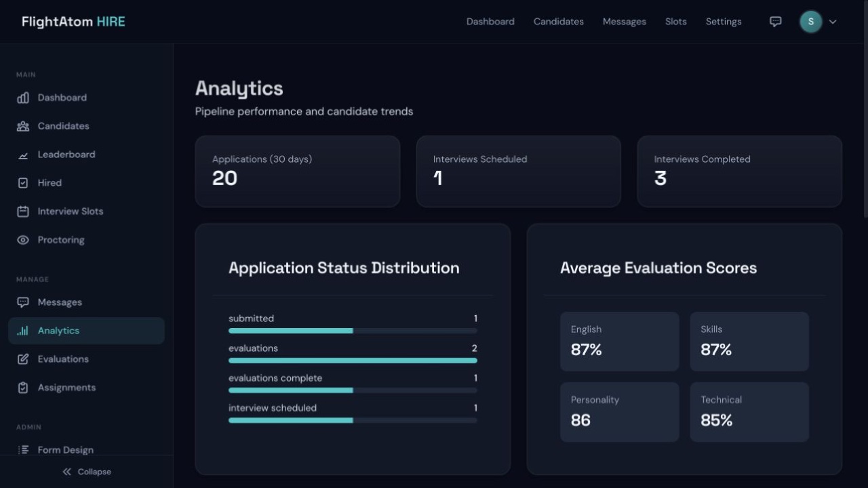Image resolution: width=868 pixels, height=488 pixels.
Task: Click the Personality 86 score tile
Action: (x=620, y=412)
